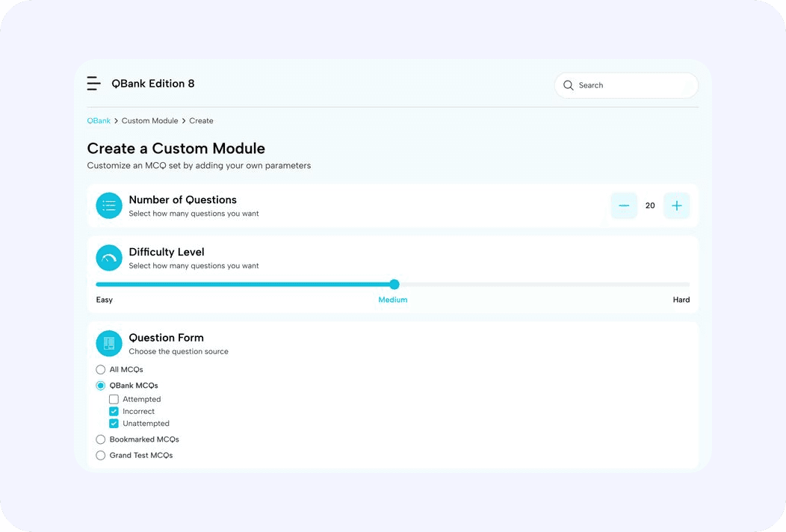Click the Number of Questions list icon

point(109,205)
